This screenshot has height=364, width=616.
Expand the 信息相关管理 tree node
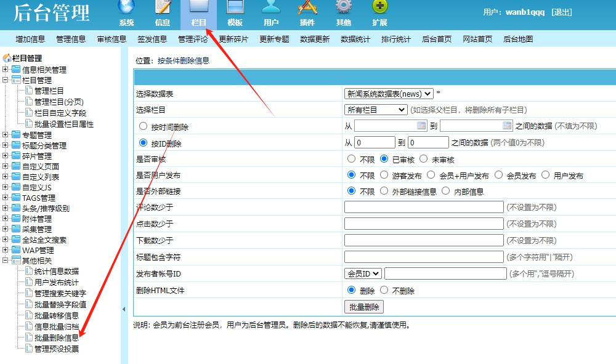[5, 70]
